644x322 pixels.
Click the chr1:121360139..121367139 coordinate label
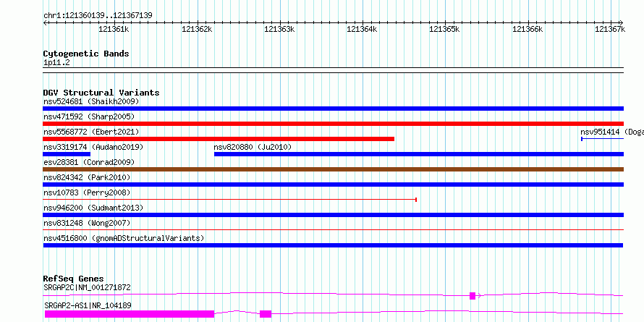click(98, 16)
